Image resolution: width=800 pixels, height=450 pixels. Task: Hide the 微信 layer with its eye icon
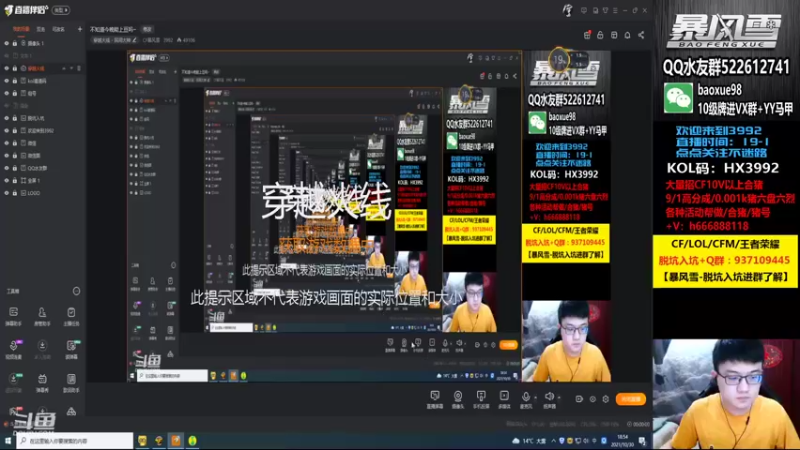[x=7, y=143]
